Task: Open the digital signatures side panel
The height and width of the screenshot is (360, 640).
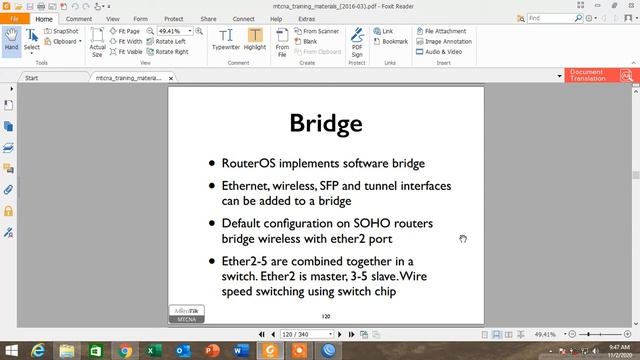Action: 8,232
